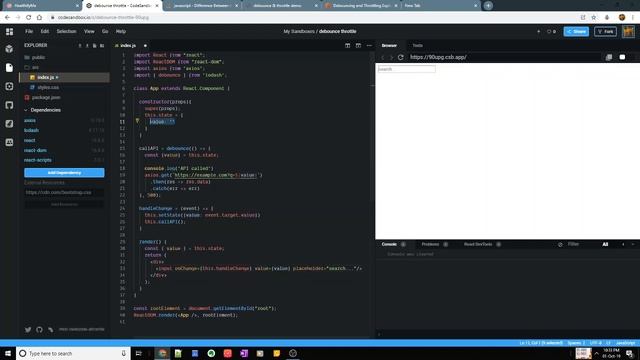Switch to the React DevTools tab
The image size is (640, 360).
pos(478,244)
